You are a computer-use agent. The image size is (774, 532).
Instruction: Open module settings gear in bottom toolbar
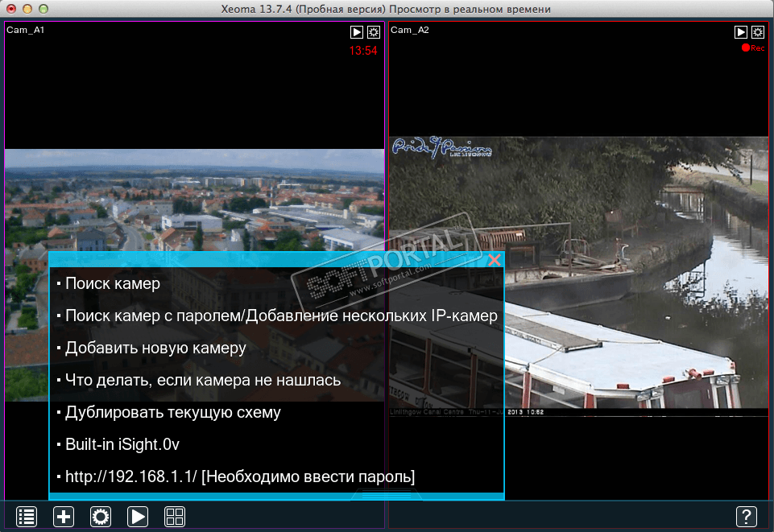[101, 517]
